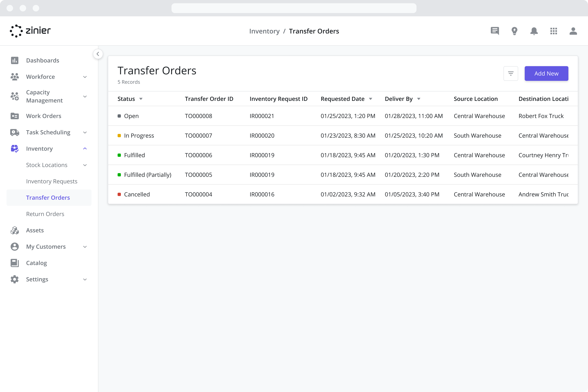
Task: Open the Deliver By sort arrow
Action: coord(419,99)
